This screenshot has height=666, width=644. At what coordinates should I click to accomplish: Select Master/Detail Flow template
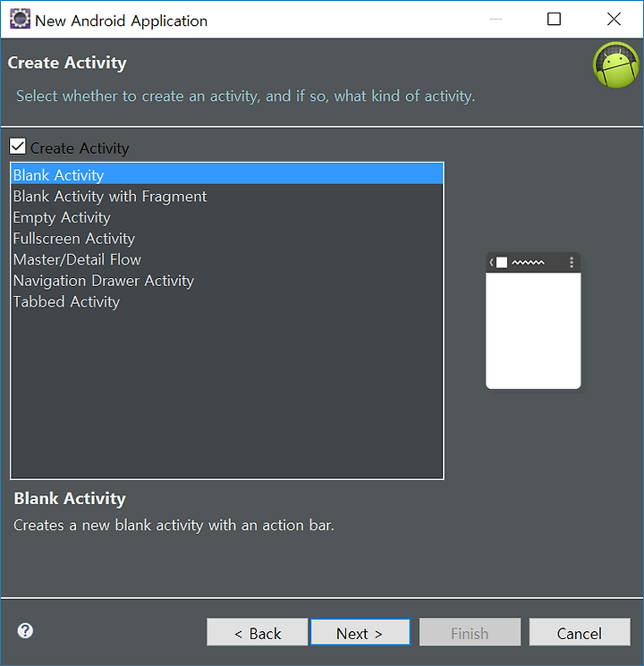(227, 259)
